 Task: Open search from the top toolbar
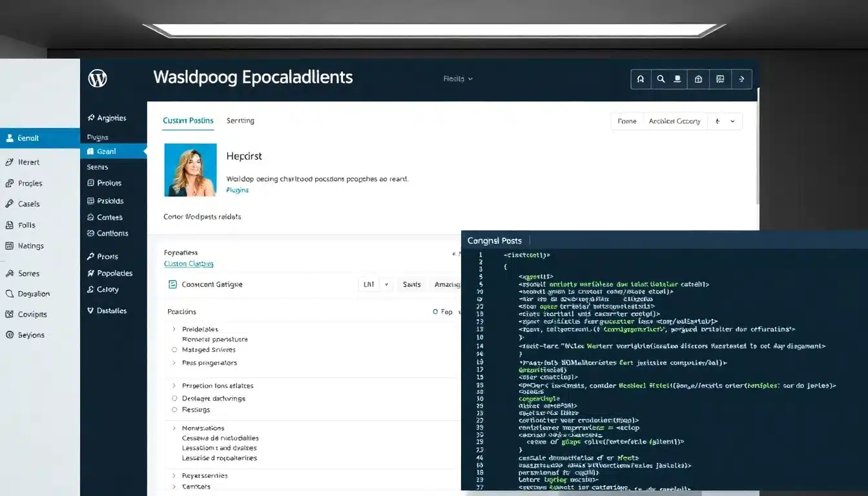[661, 79]
